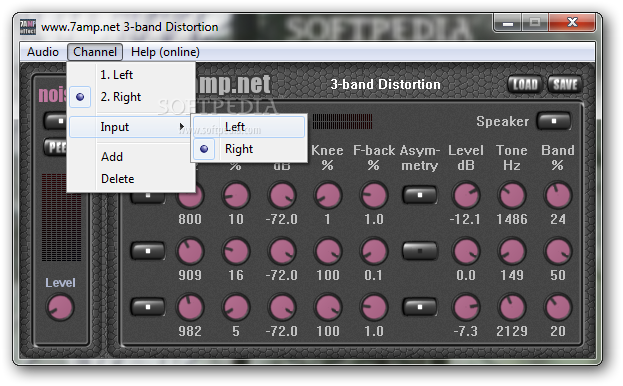This screenshot has width=623, height=386.
Task: Toggle the noise switch under 'nois' label
Action: click(x=56, y=121)
